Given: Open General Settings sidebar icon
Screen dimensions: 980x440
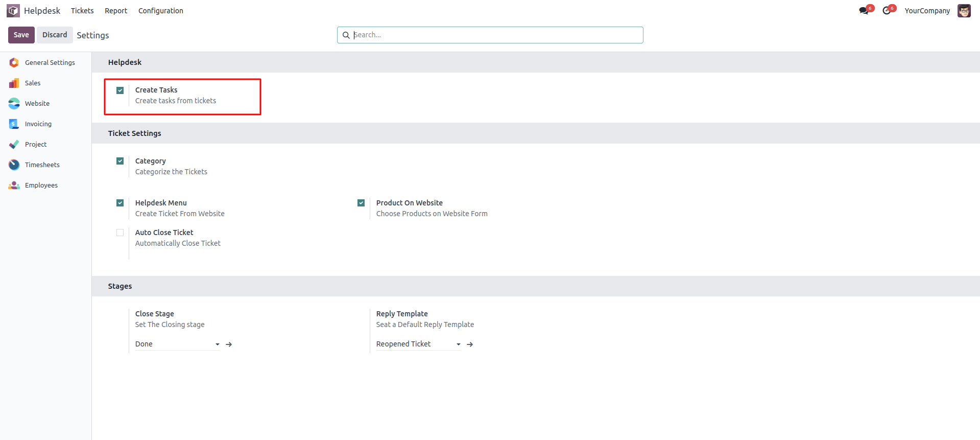Looking at the screenshot, I should click(14, 63).
